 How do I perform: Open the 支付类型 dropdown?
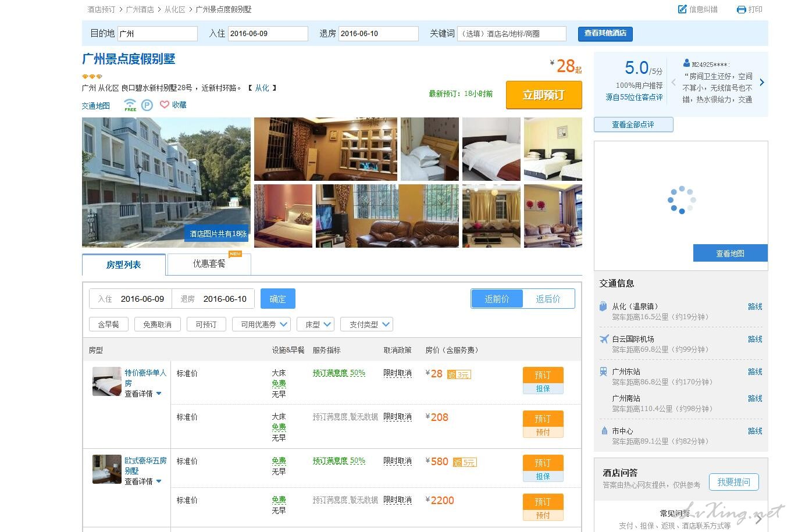click(x=366, y=324)
